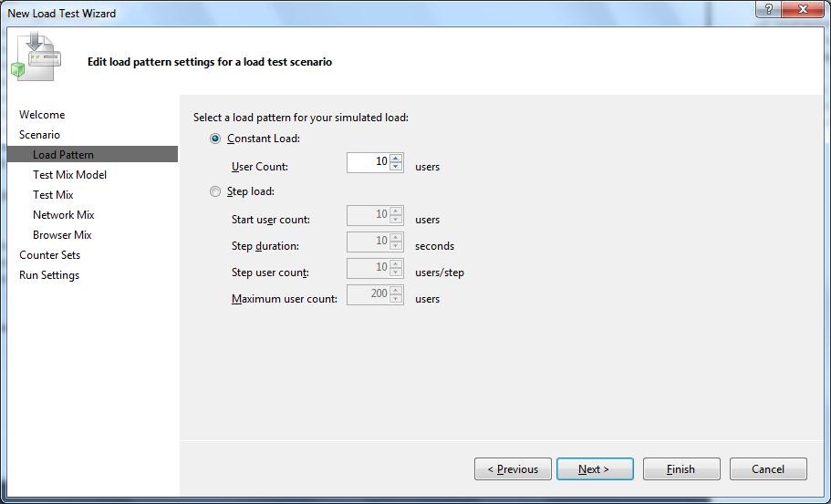Click the Previous button
Screen dimensions: 831x504
point(513,469)
